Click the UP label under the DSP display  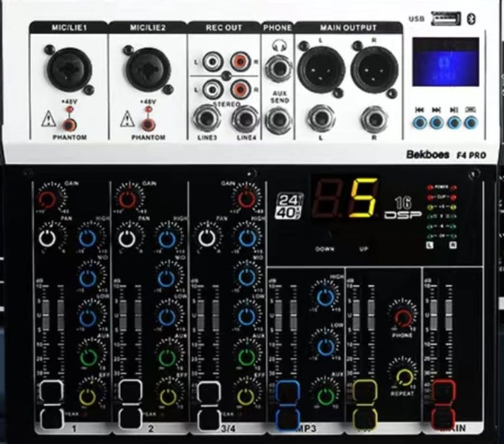tap(363, 249)
